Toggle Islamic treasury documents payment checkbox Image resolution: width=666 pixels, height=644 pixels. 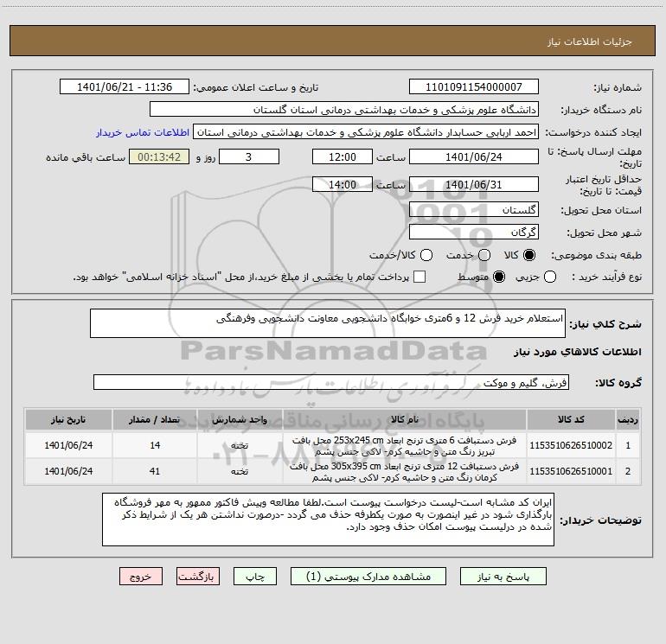click(419, 277)
